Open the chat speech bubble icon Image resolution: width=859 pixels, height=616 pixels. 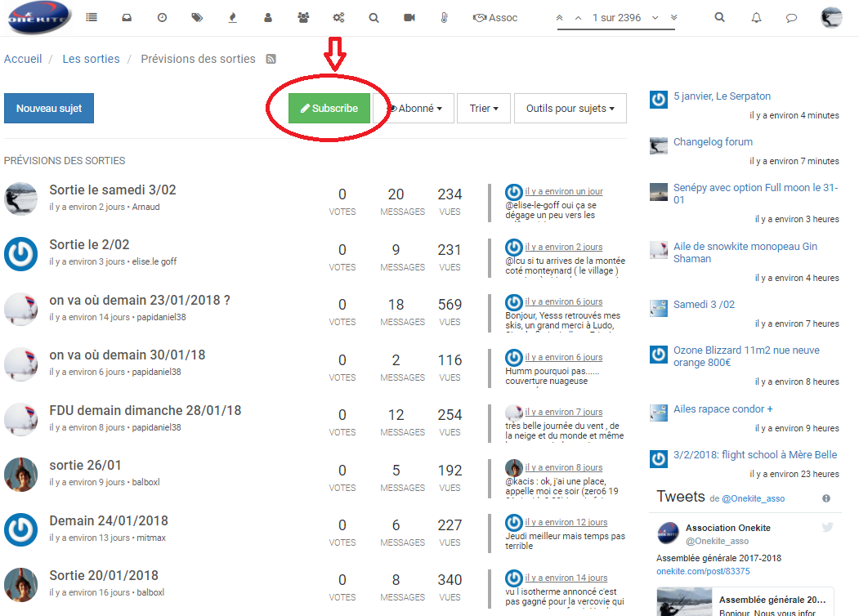[791, 17]
